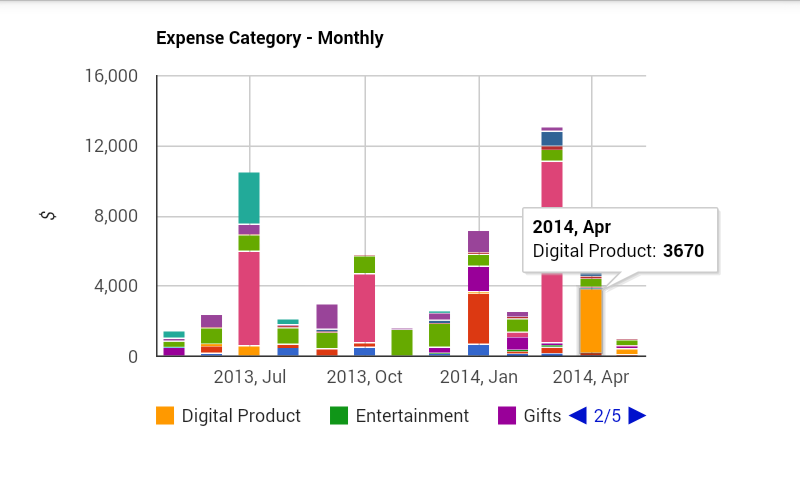Viewport: 800px width, 480px height.
Task: Click the teal segment atop the 2013 Jul bar
Action: (x=249, y=198)
